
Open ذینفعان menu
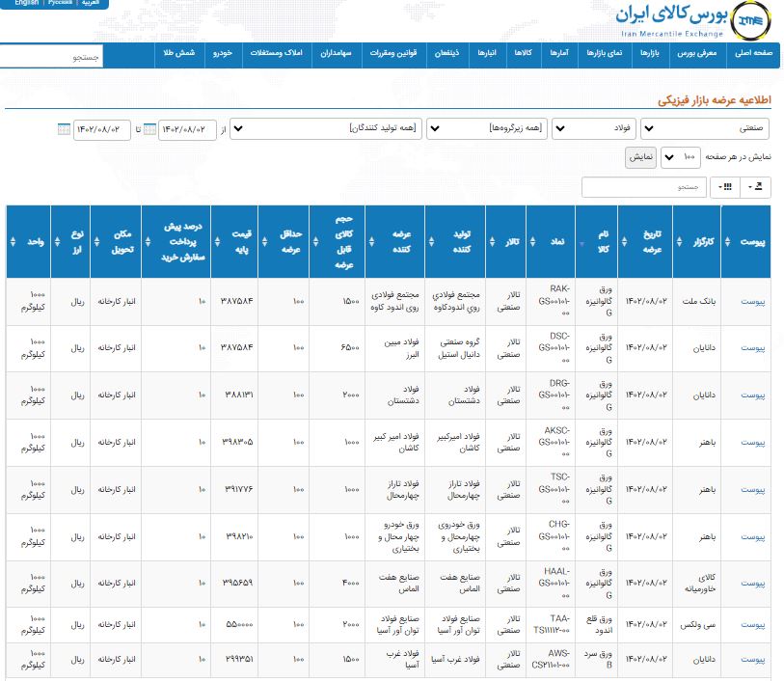click(447, 53)
